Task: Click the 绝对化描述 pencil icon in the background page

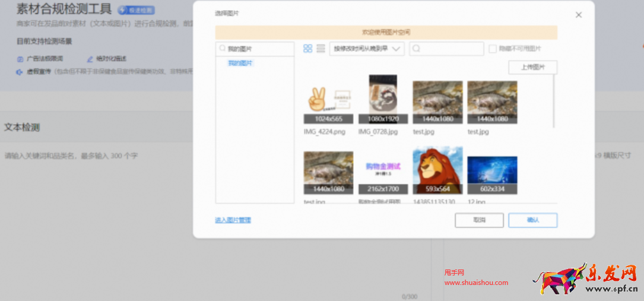Action: (90, 59)
